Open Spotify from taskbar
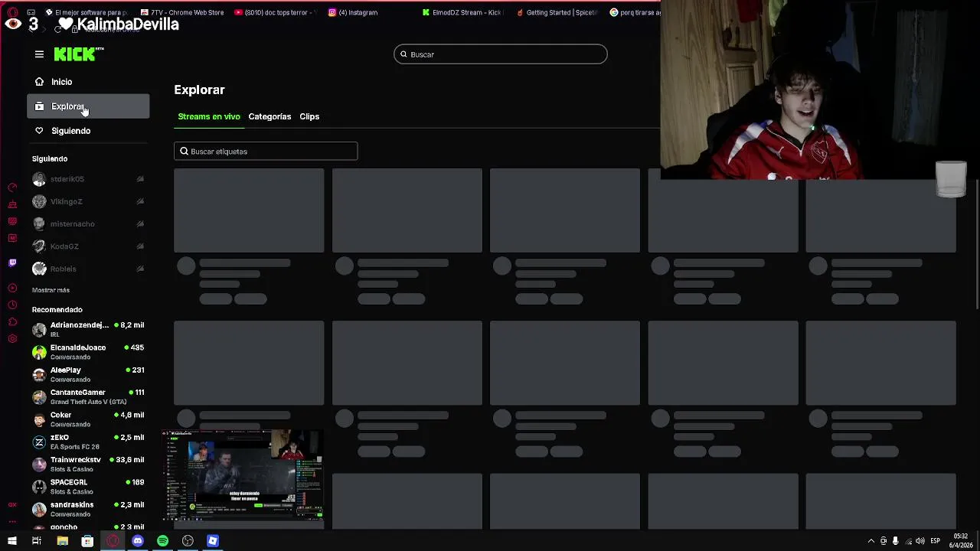 162,541
